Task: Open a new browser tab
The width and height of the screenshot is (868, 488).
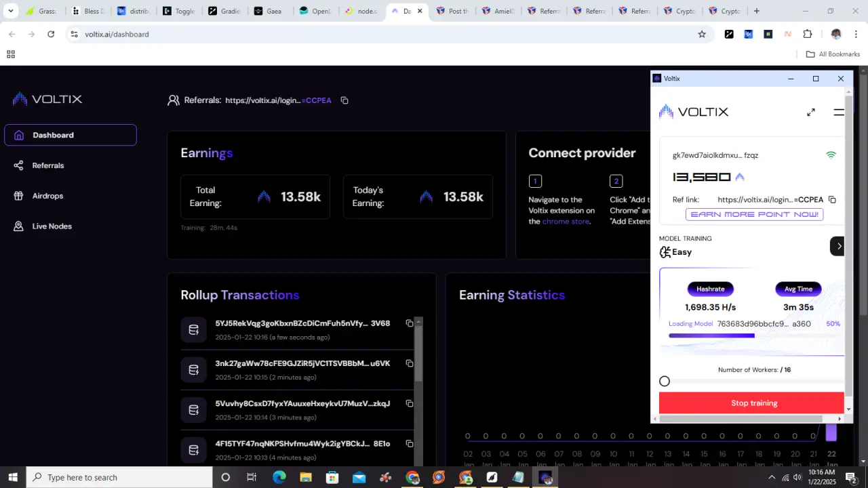Action: coord(757,11)
